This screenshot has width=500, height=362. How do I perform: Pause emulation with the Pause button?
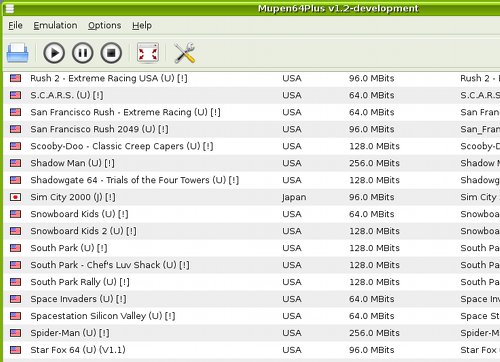82,53
